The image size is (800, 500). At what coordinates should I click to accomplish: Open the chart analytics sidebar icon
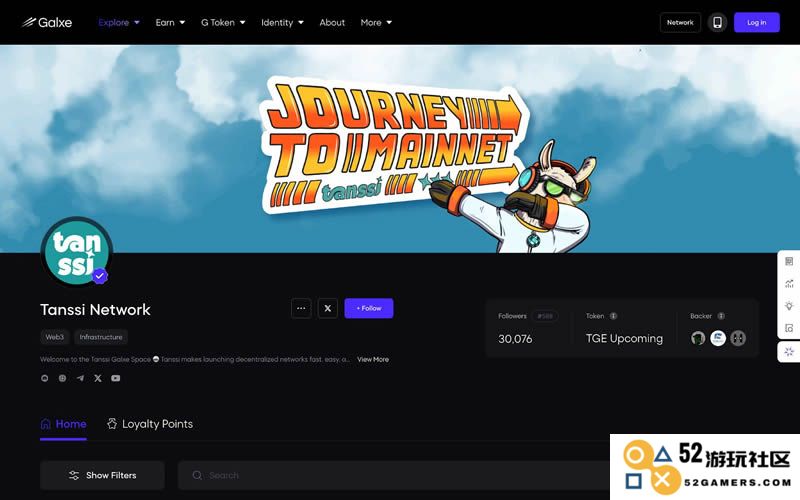point(789,284)
